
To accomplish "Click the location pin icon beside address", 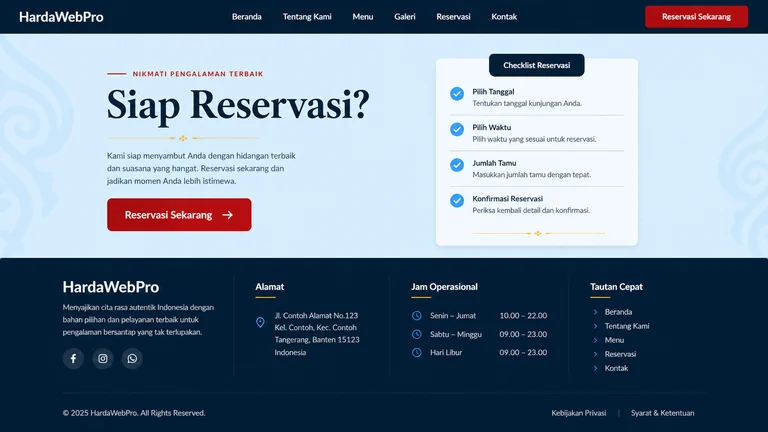I will pos(260,322).
